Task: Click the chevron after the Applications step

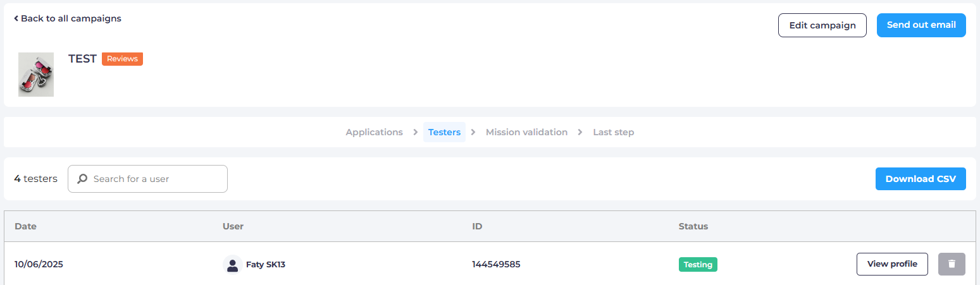Action: [x=415, y=132]
